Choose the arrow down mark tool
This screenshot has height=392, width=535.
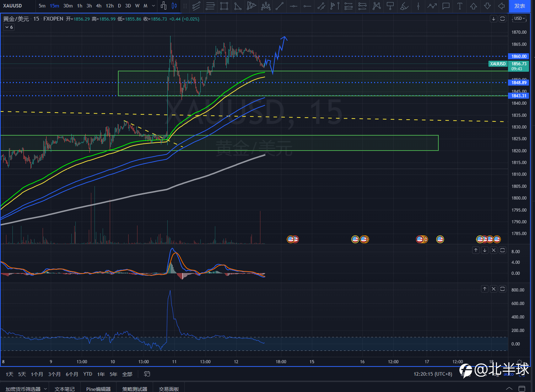pyautogui.click(x=487, y=6)
